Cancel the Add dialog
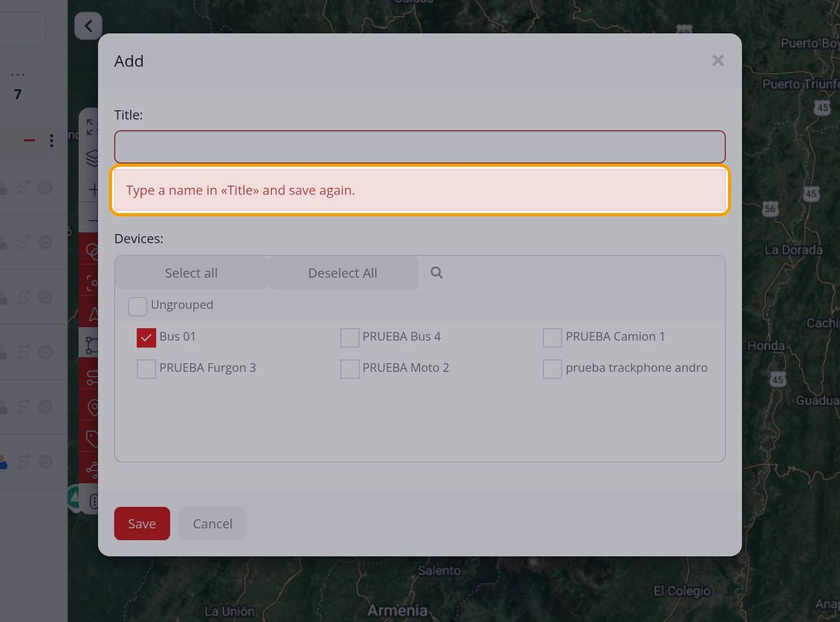Viewport: 840px width, 622px height. pyautogui.click(x=212, y=524)
